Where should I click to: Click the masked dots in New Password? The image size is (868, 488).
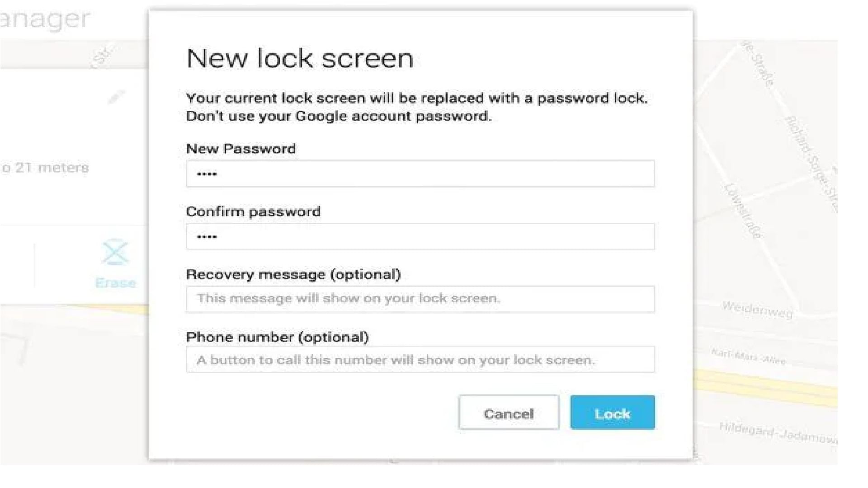pyautogui.click(x=207, y=173)
